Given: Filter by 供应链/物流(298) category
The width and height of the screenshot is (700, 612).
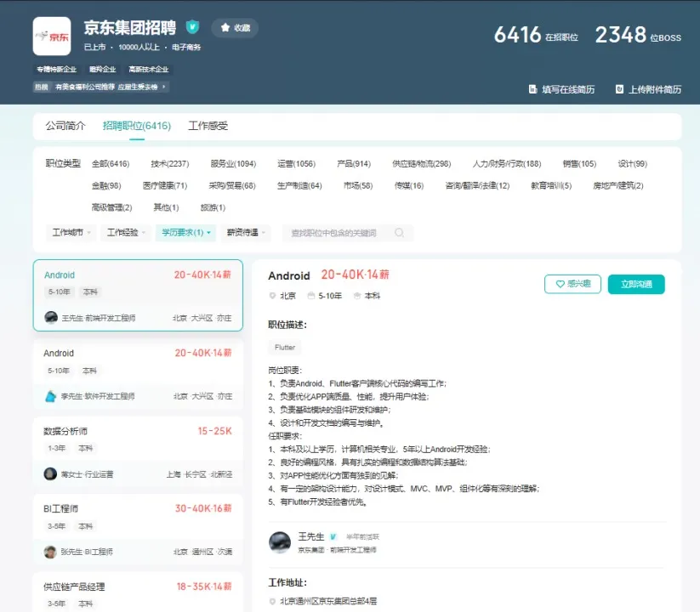Looking at the screenshot, I should click(421, 164).
